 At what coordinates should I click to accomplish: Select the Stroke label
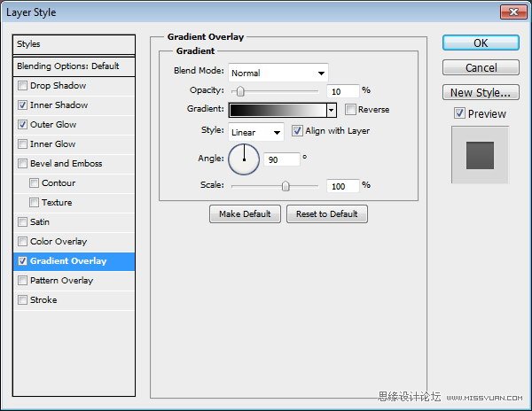[43, 300]
